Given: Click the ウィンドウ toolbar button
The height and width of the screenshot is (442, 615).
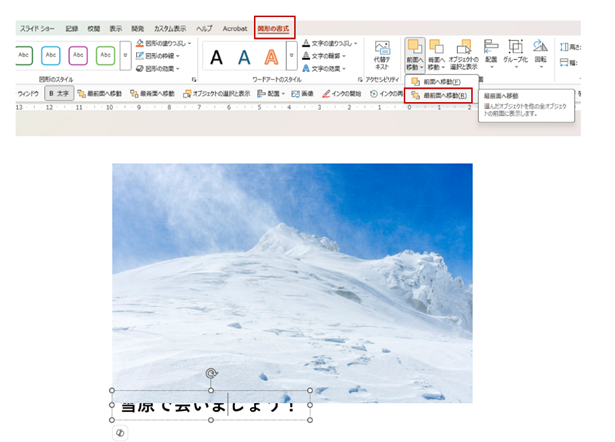Looking at the screenshot, I should 28,94.
